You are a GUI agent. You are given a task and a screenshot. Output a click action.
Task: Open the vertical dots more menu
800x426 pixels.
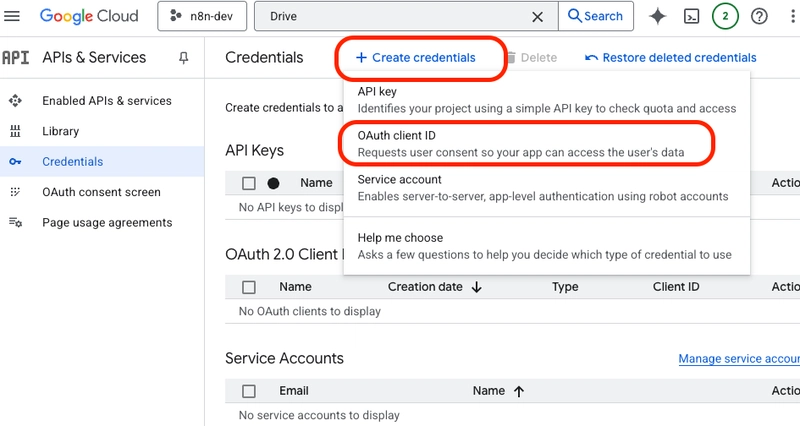click(x=792, y=16)
